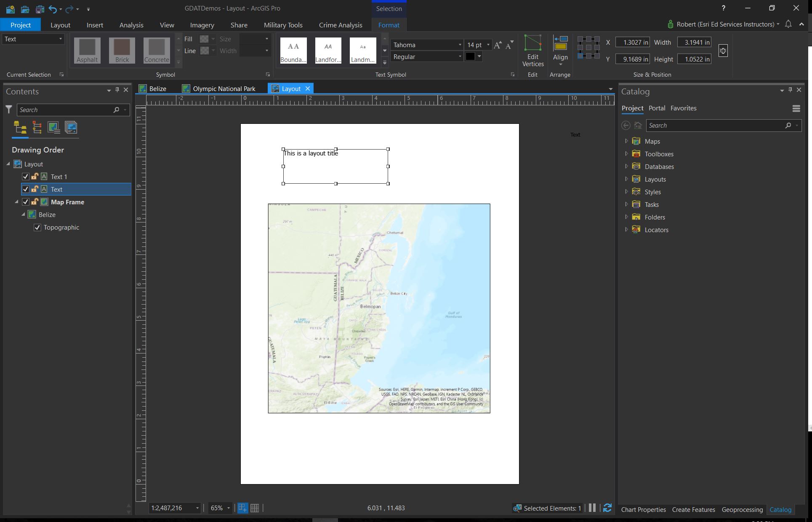This screenshot has height=522, width=812.
Task: Toggle the Topographic layer checkbox
Action: [x=37, y=228]
